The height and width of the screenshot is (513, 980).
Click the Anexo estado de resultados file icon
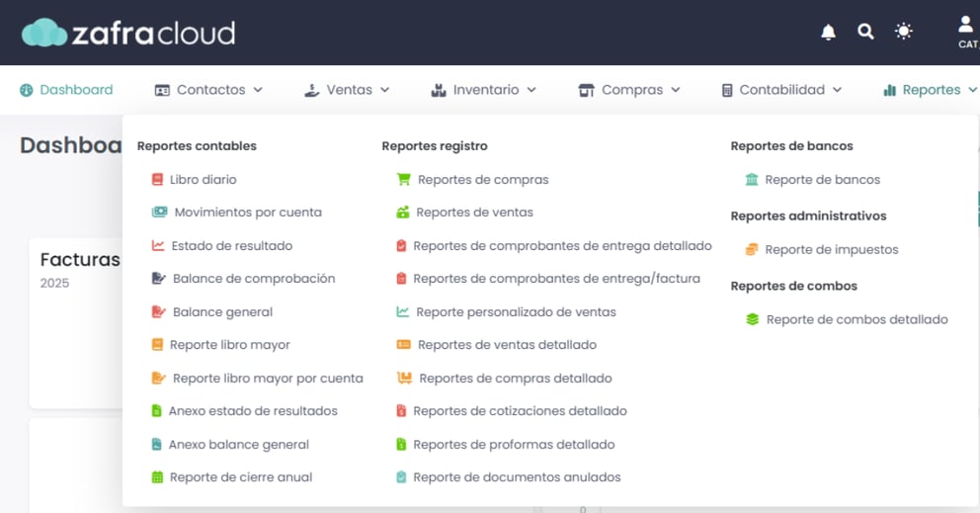157,411
